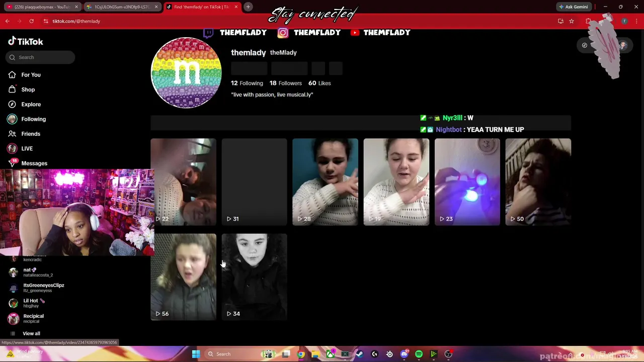The image size is (644, 362).
Task: Bookmark this page with the star icon
Action: (572, 21)
